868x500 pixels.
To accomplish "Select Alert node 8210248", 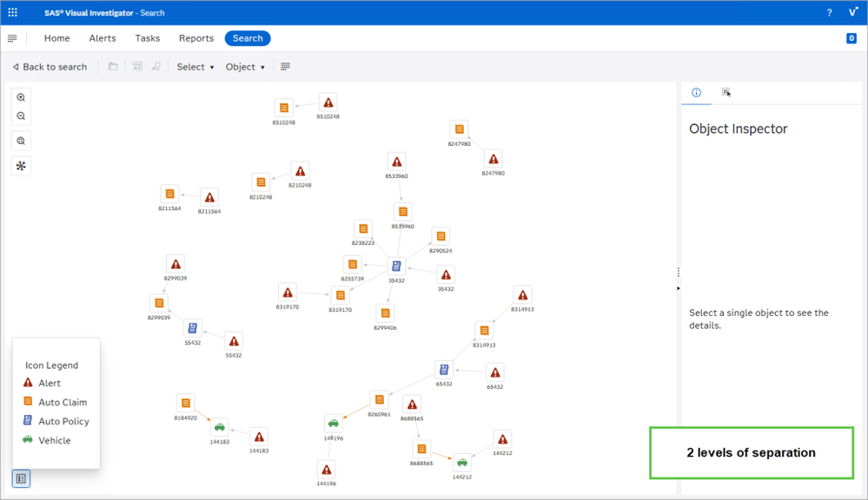I will click(300, 172).
